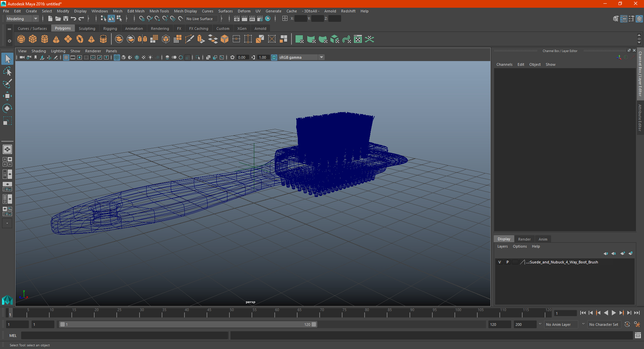Click the Layers menu in Layer Editor
The width and height of the screenshot is (644, 349).
502,246
